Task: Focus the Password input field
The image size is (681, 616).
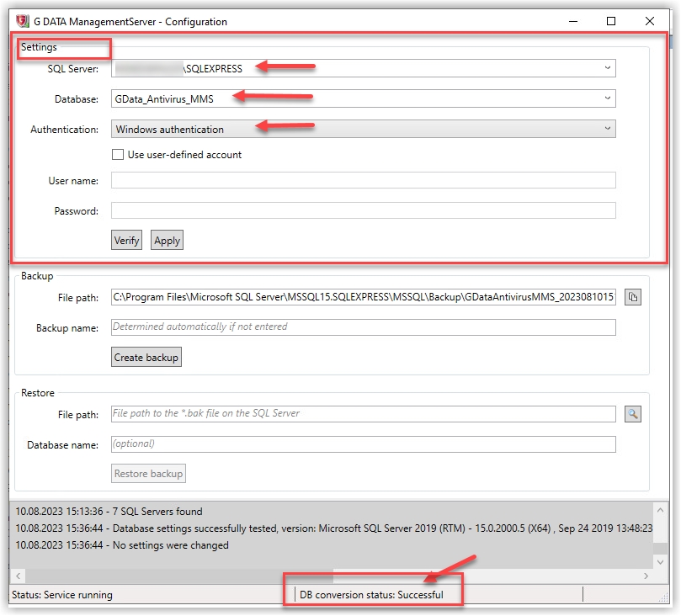Action: 363,210
